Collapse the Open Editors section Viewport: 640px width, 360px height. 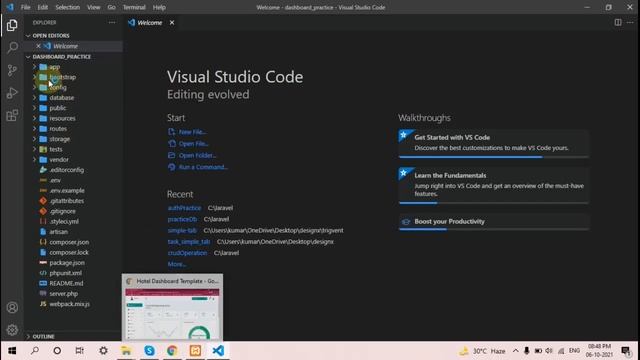click(51, 36)
